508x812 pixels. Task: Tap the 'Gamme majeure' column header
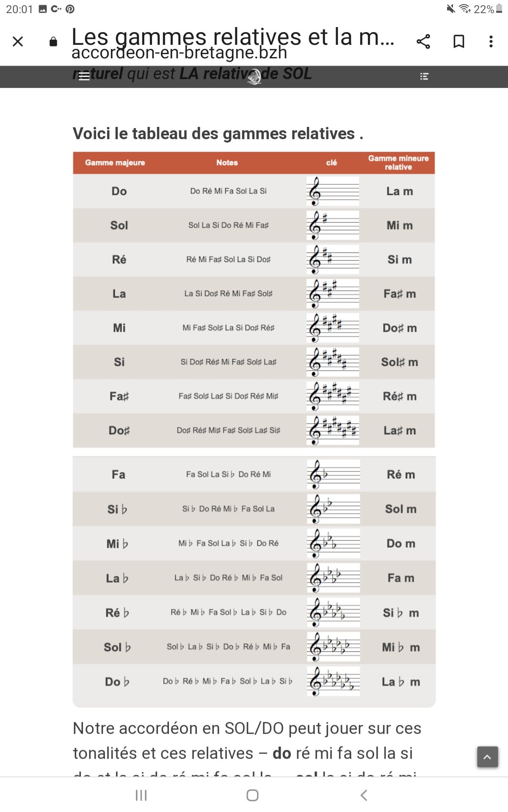(115, 163)
